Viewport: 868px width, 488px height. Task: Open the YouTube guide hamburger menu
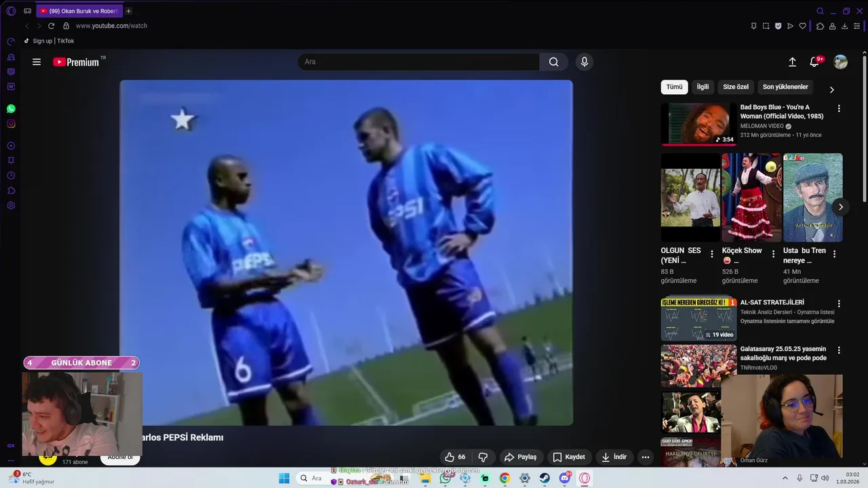point(37,62)
